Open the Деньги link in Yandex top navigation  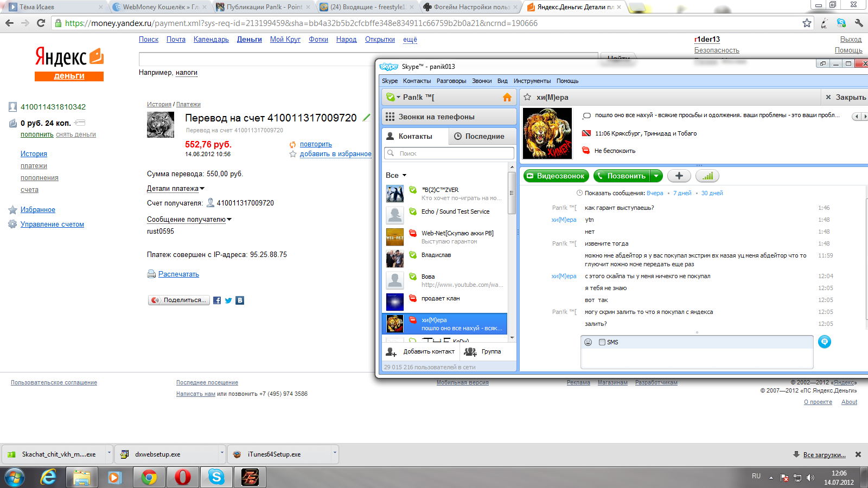[250, 40]
